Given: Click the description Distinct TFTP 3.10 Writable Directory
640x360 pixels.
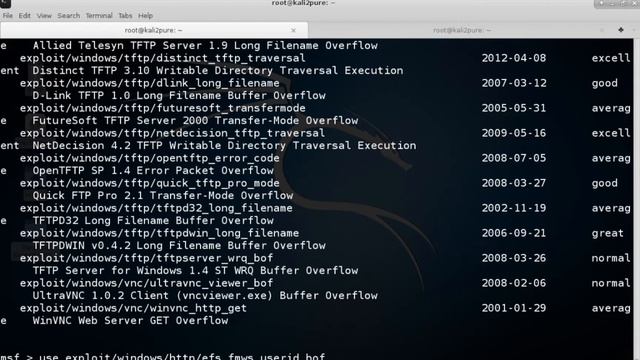Looking at the screenshot, I should coord(218,70).
